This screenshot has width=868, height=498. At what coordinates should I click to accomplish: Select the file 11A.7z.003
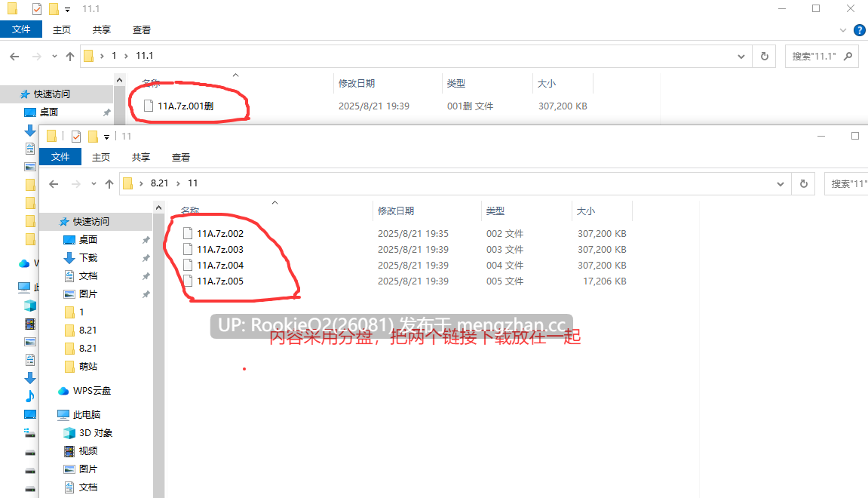click(219, 249)
